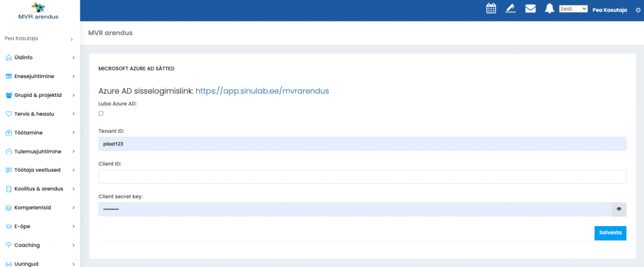Expand the Uuringud chevron
Viewport: 644px width, 267px height.
click(74, 264)
